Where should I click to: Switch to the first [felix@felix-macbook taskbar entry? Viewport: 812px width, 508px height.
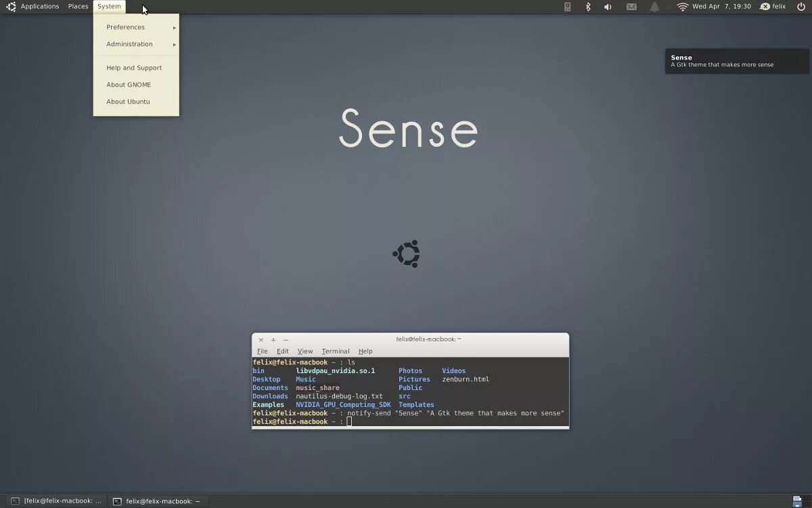tap(56, 501)
